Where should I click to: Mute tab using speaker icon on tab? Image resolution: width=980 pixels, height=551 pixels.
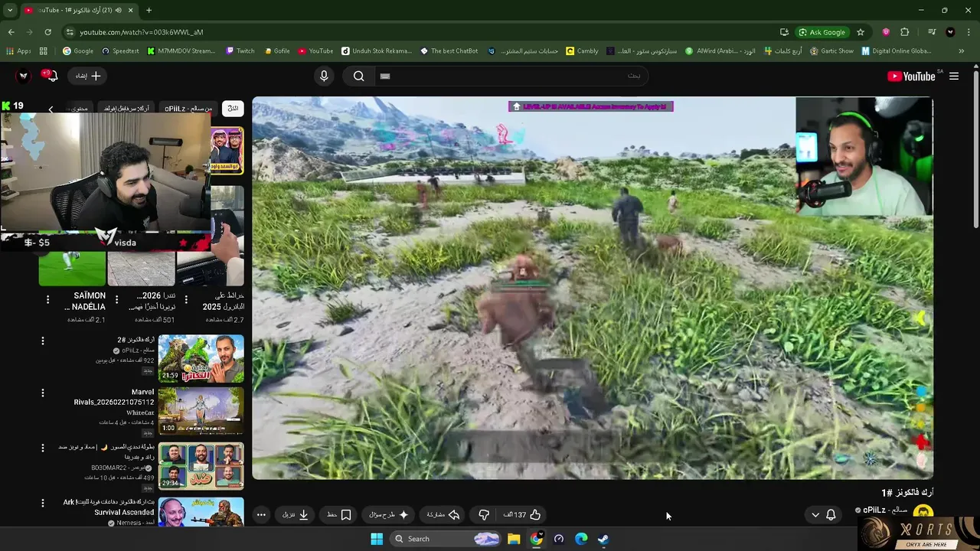tap(118, 10)
